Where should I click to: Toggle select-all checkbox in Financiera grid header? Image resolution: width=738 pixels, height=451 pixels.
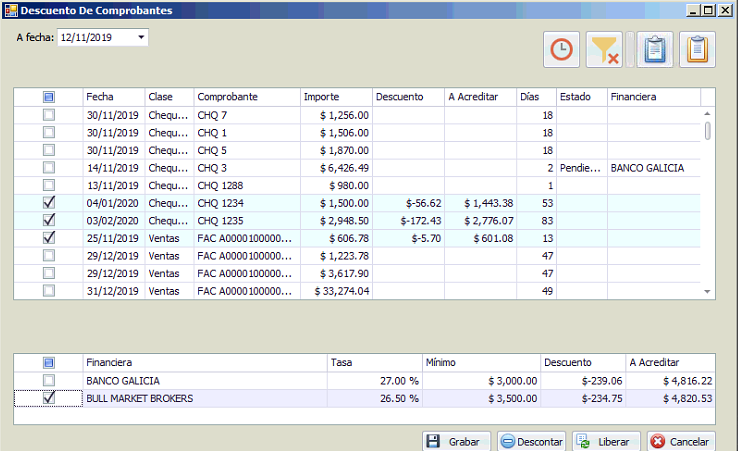click(x=48, y=362)
